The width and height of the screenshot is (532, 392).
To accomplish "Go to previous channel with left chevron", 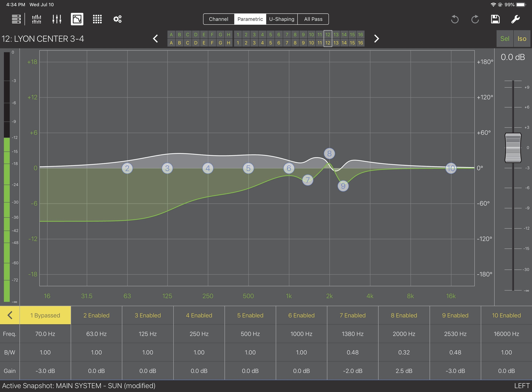I will pyautogui.click(x=155, y=39).
